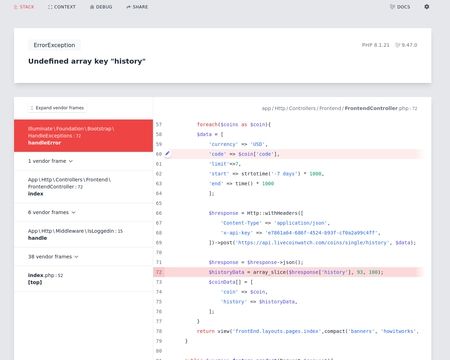Click highlighted line number 72
Viewport: 450px width, 360px height.
click(159, 272)
